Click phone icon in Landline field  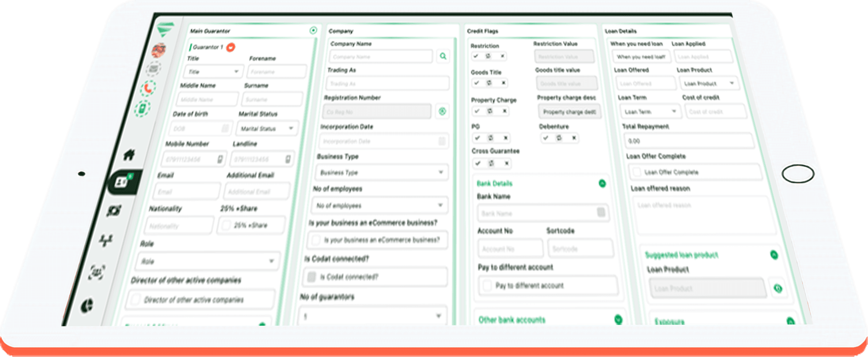click(288, 159)
